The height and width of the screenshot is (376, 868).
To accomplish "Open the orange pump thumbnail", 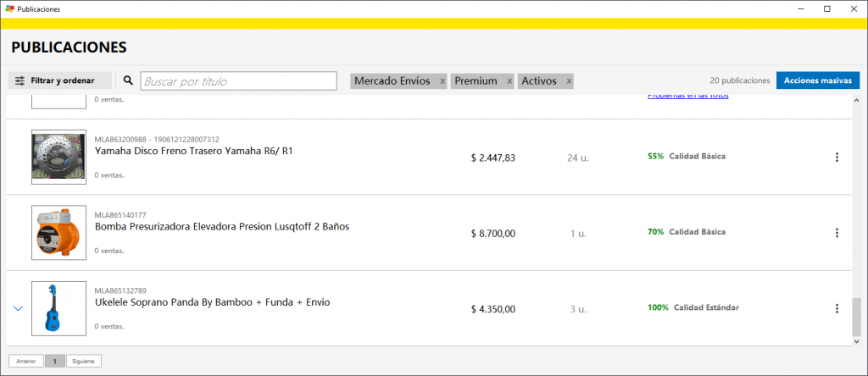I will [x=58, y=233].
